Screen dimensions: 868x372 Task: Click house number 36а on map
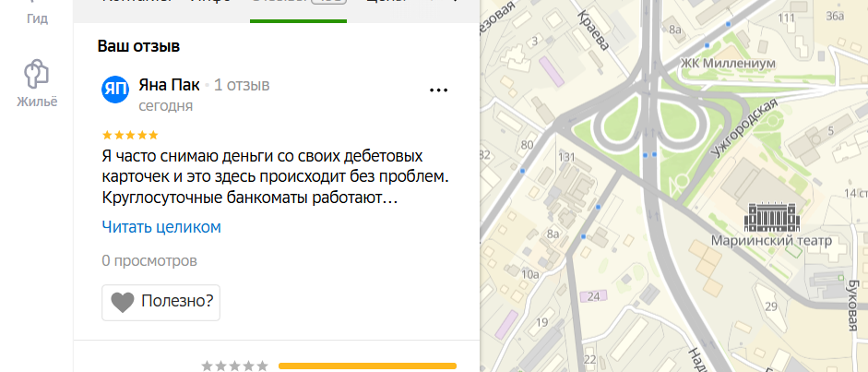[x=835, y=16]
